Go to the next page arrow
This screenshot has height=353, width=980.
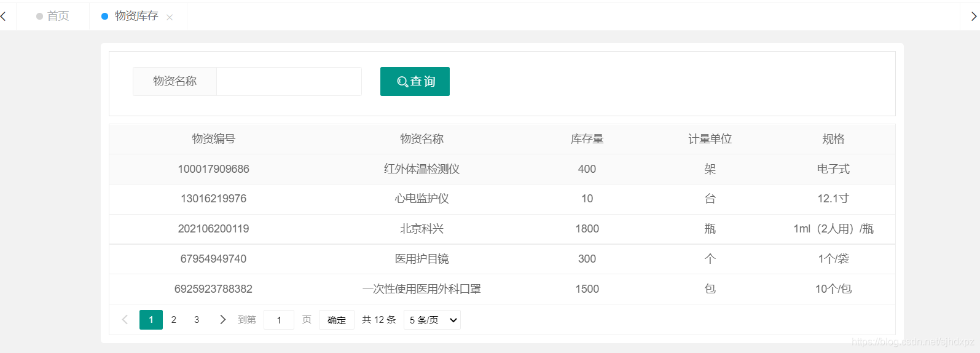pyautogui.click(x=222, y=320)
